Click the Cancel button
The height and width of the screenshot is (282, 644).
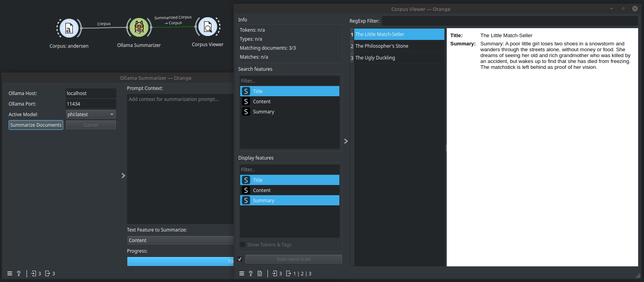[x=91, y=125]
